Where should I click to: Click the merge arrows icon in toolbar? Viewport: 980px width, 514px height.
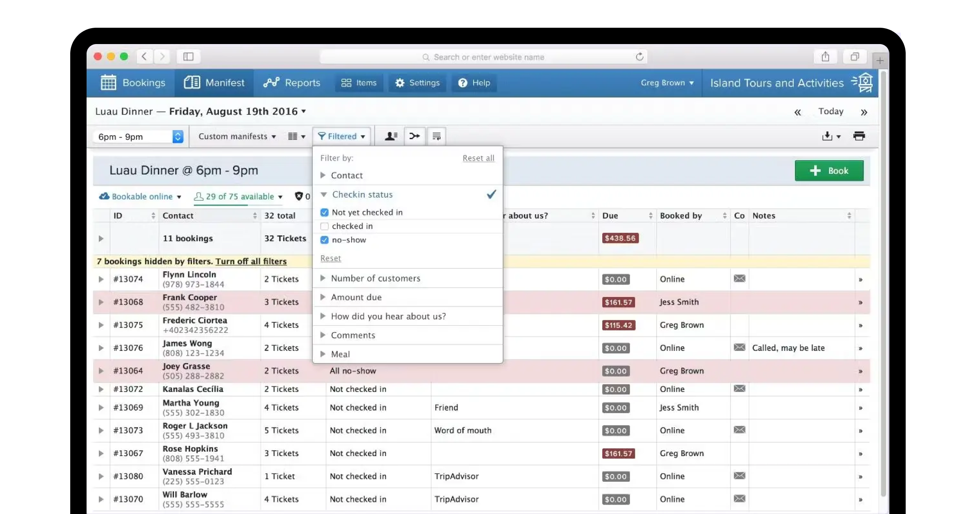(414, 136)
